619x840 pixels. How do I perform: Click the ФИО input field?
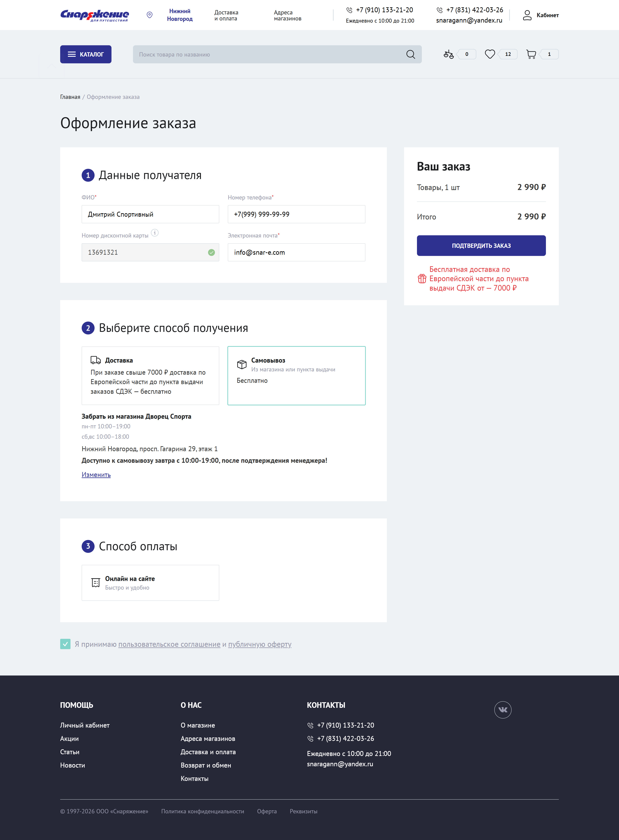[x=150, y=214]
